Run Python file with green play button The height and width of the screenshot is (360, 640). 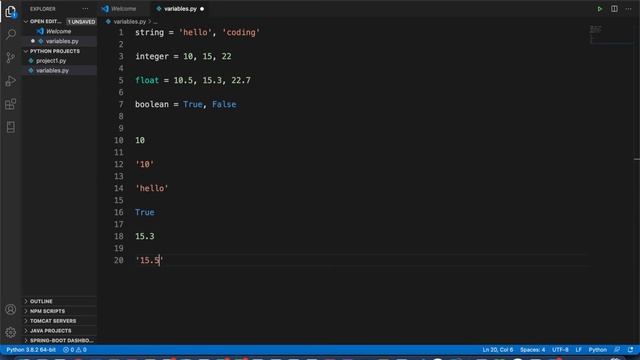pos(600,9)
